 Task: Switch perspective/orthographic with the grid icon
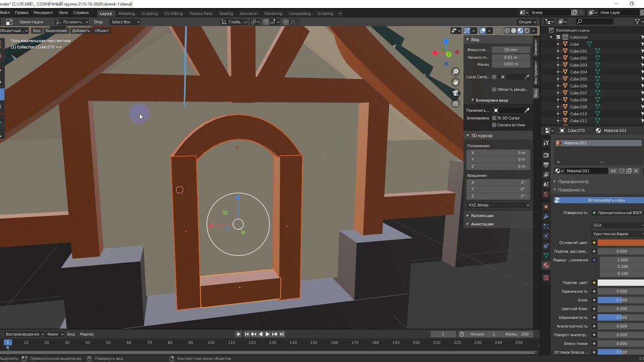[455, 104]
